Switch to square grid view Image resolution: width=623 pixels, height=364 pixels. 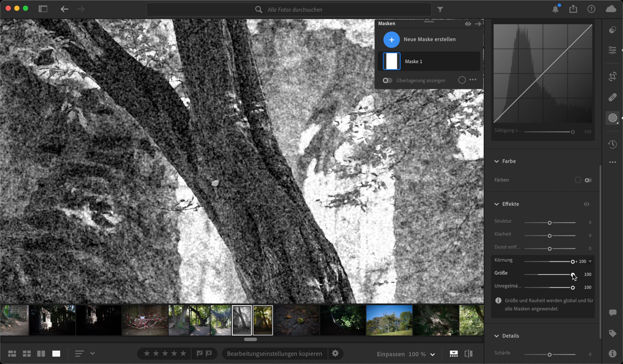point(27,354)
